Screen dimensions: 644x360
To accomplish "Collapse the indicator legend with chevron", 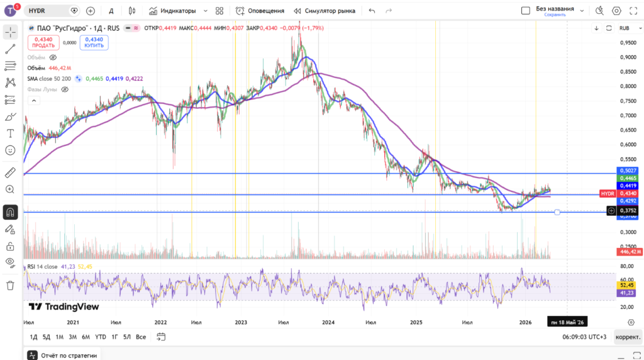I will click(x=34, y=101).
